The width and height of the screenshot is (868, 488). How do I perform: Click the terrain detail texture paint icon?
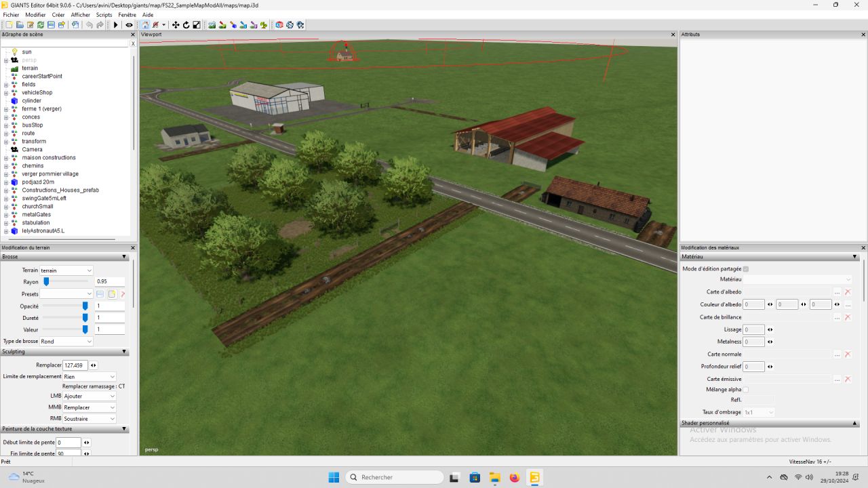[x=222, y=25]
